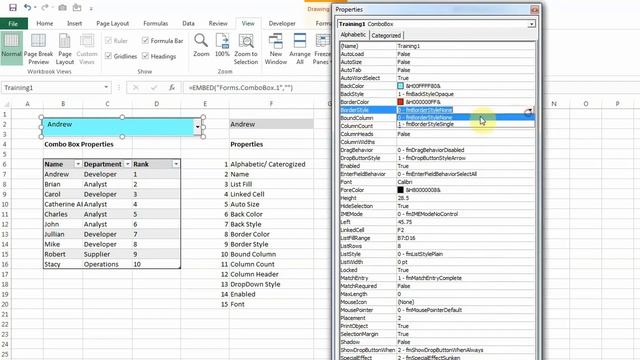Open the Training1 ComboBox object selector dropdown

point(531,24)
